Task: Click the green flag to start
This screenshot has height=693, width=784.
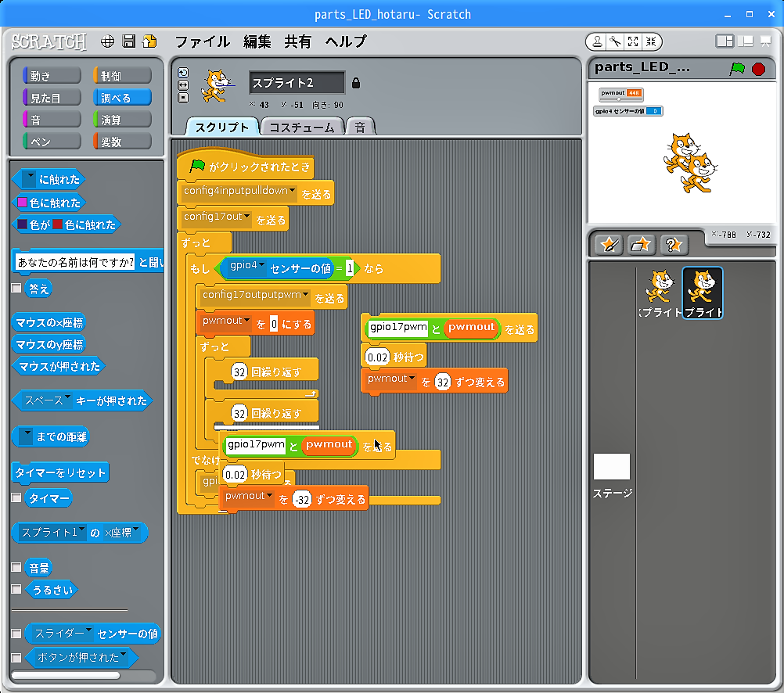Action: [x=736, y=69]
